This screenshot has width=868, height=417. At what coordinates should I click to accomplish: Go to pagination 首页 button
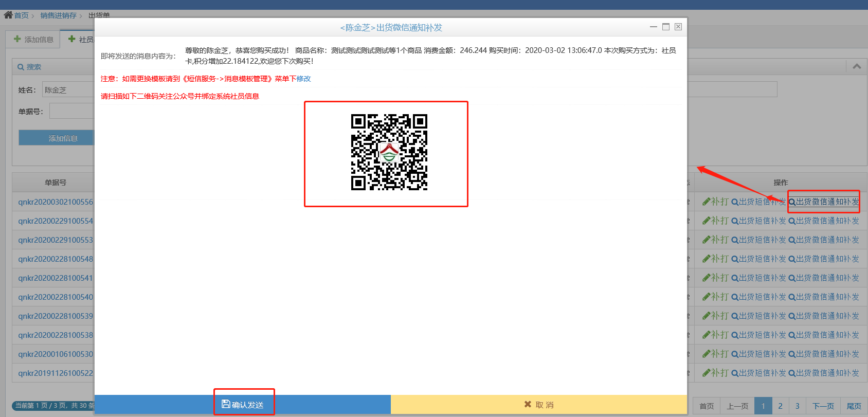click(x=707, y=406)
